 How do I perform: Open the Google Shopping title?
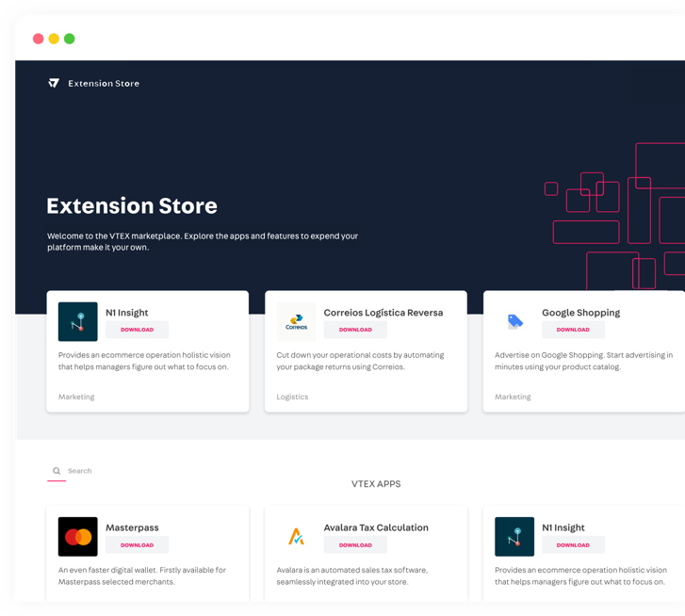pyautogui.click(x=581, y=313)
